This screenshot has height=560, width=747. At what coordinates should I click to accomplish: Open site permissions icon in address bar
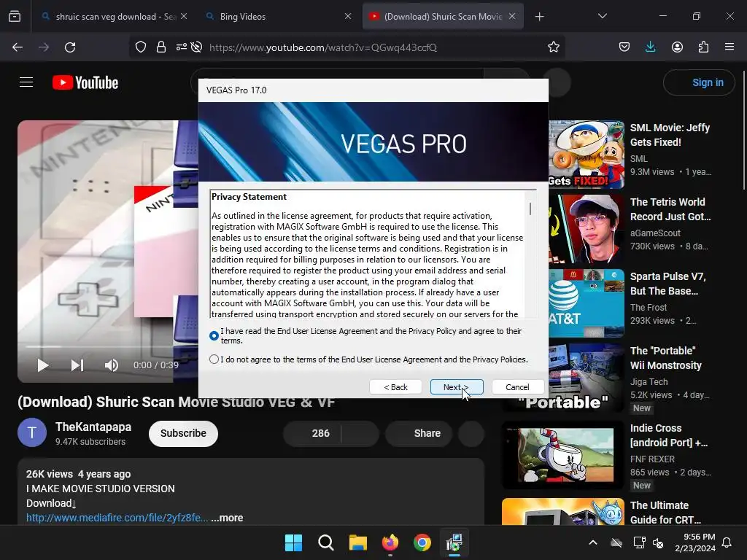[x=182, y=47]
